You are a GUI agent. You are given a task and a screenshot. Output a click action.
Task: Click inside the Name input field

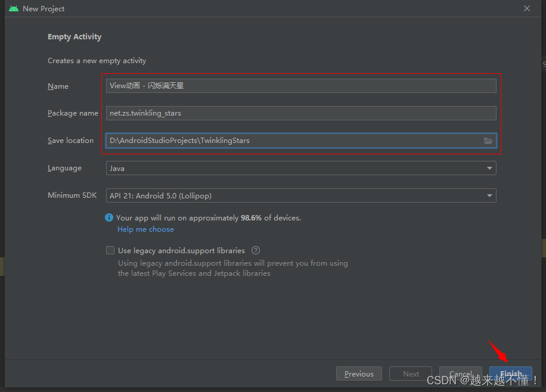tap(301, 86)
